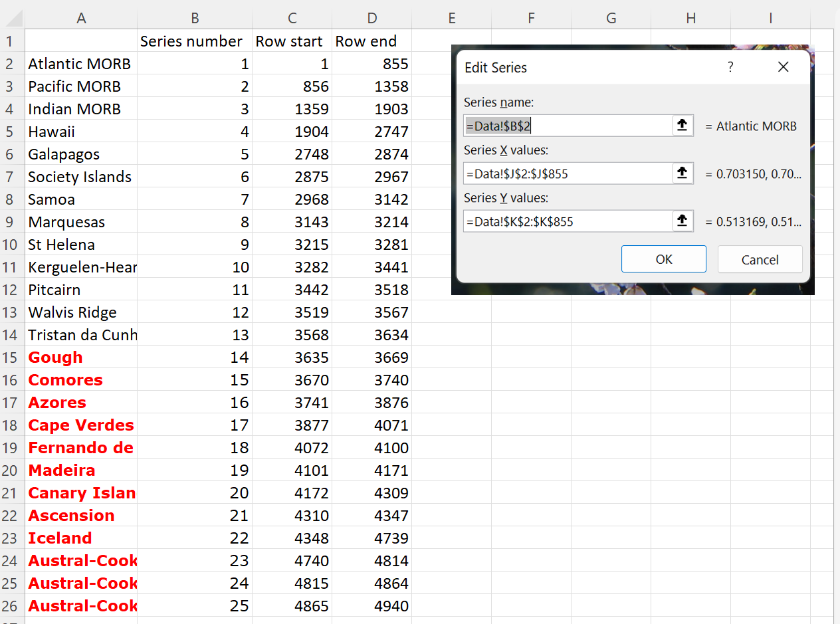Select row 26 header
This screenshot has width=840, height=624.
point(12,606)
